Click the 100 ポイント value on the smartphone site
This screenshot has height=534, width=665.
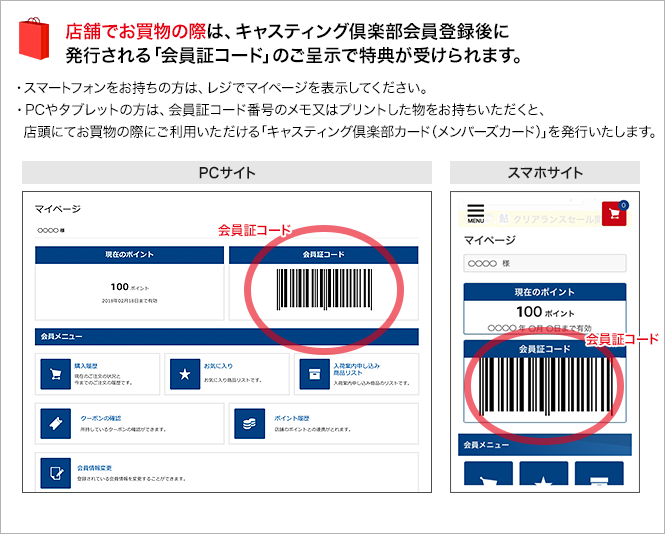point(545,312)
